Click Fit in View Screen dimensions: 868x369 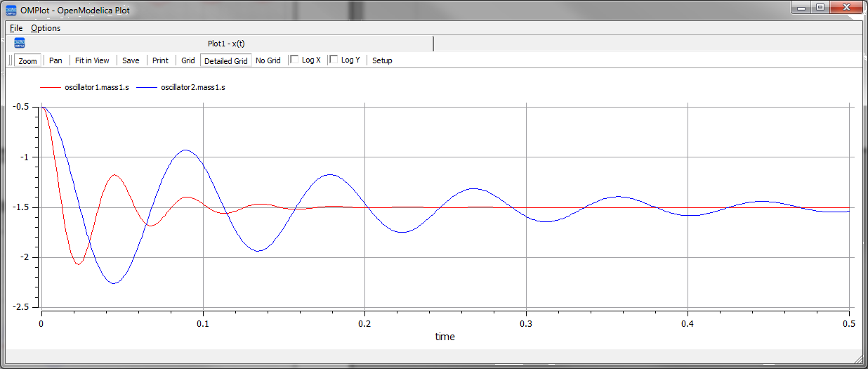92,60
